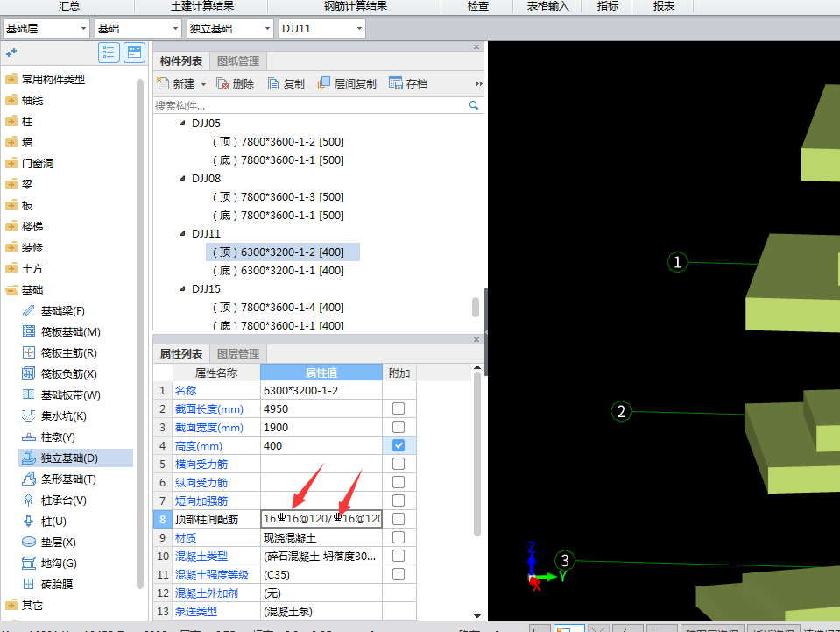Viewport: 840px width, 632px height.
Task: Switch to detail panel view icon
Action: click(x=135, y=53)
